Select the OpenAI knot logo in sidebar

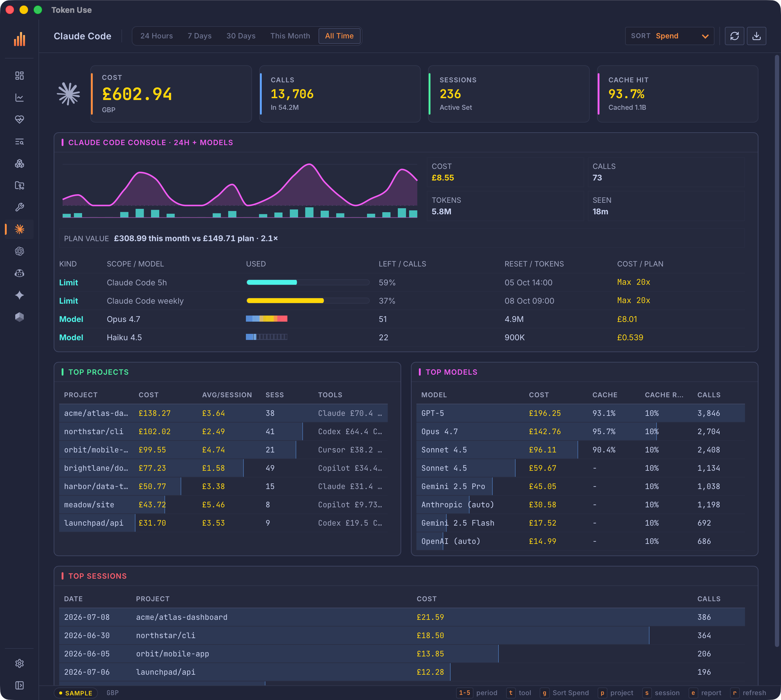(x=19, y=251)
